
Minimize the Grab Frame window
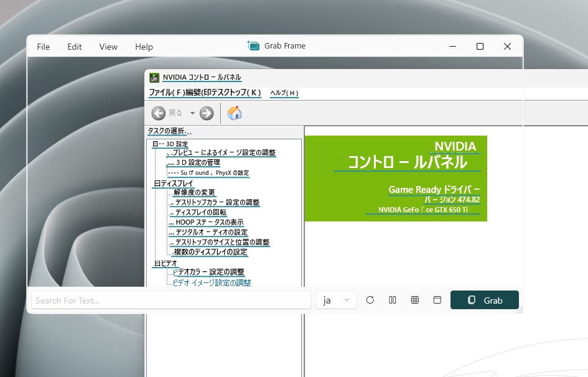pyautogui.click(x=452, y=47)
